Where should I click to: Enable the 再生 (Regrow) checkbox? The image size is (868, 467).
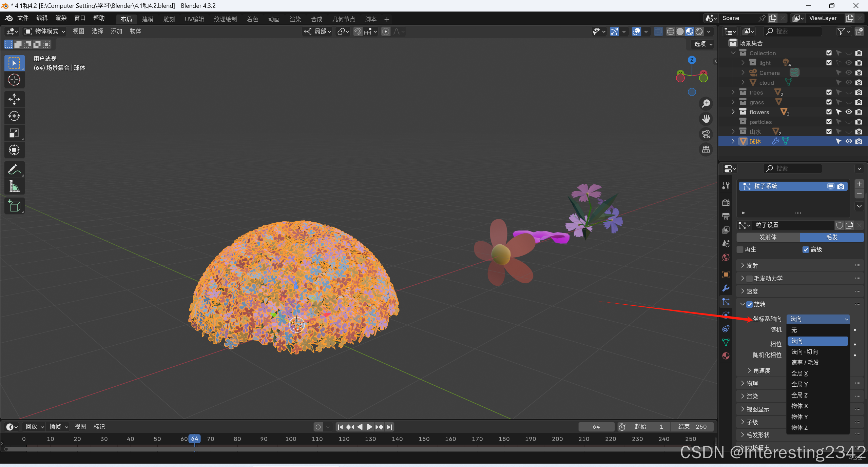point(740,250)
